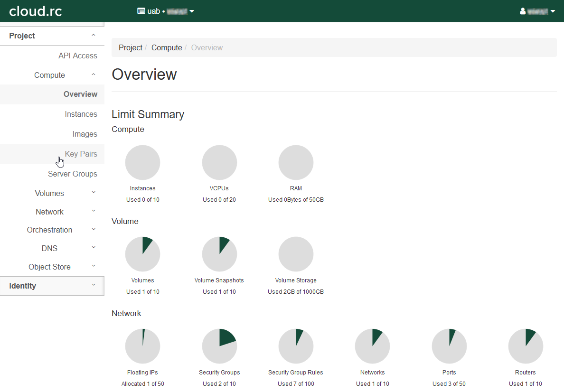
Task: Open the user account menu
Action: 537,11
